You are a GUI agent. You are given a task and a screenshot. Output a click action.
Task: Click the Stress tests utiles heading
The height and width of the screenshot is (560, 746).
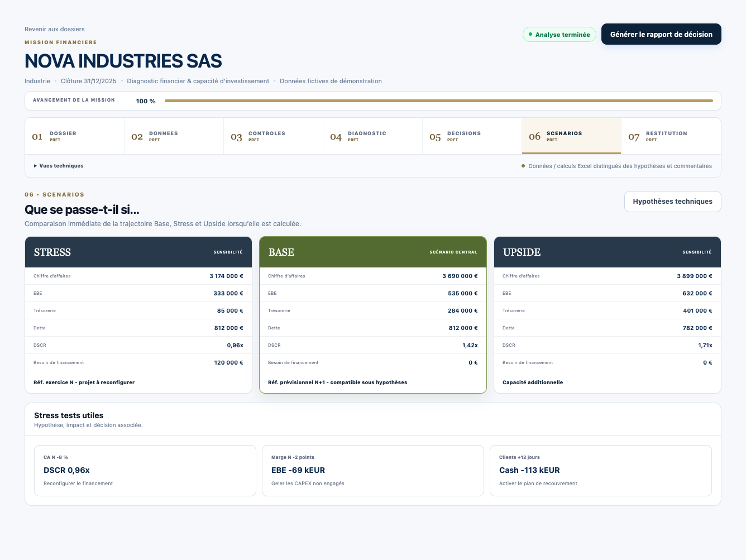coord(69,415)
